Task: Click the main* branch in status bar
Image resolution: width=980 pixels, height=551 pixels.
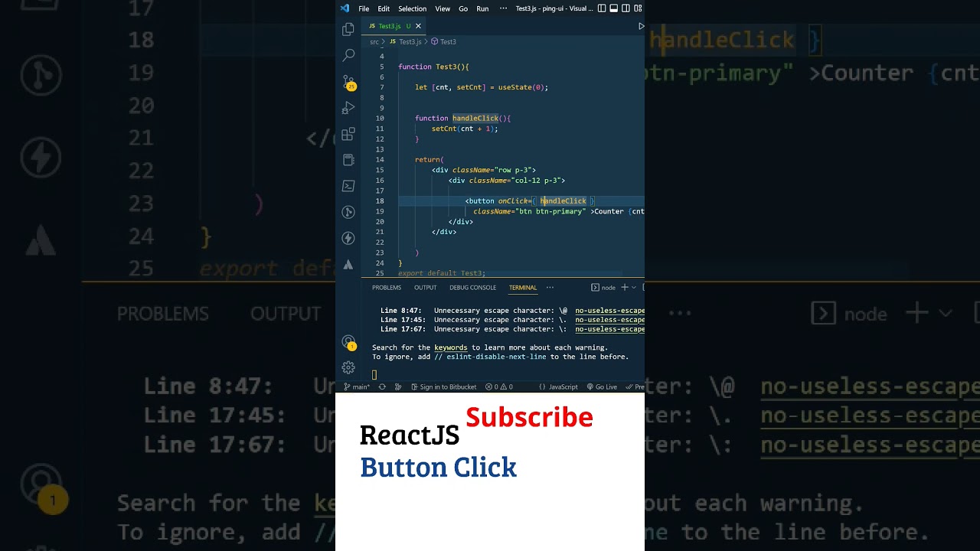Action: click(358, 387)
